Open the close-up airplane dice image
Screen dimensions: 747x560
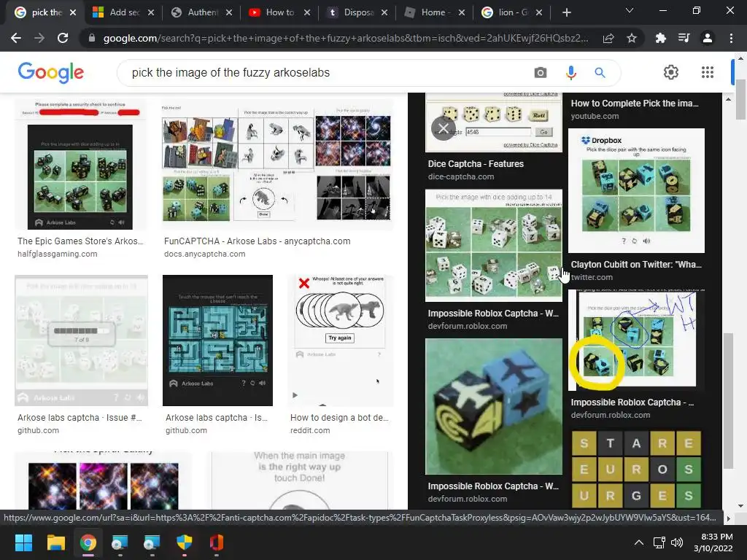(494, 406)
